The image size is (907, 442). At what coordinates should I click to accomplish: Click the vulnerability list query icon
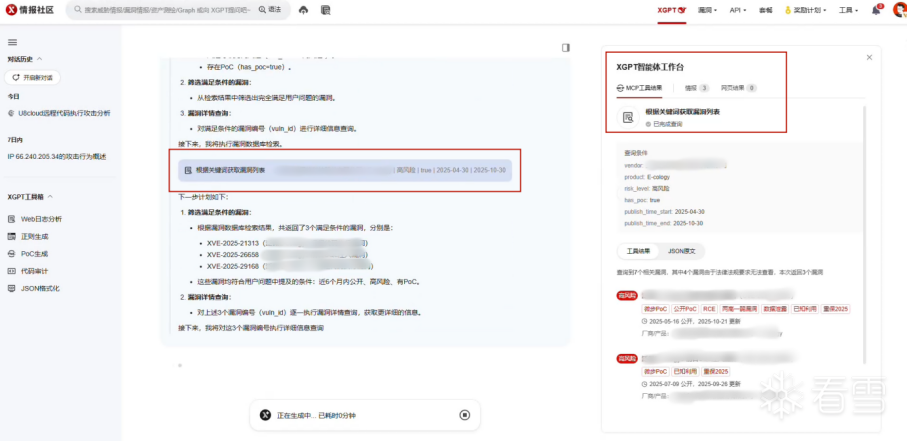(628, 117)
